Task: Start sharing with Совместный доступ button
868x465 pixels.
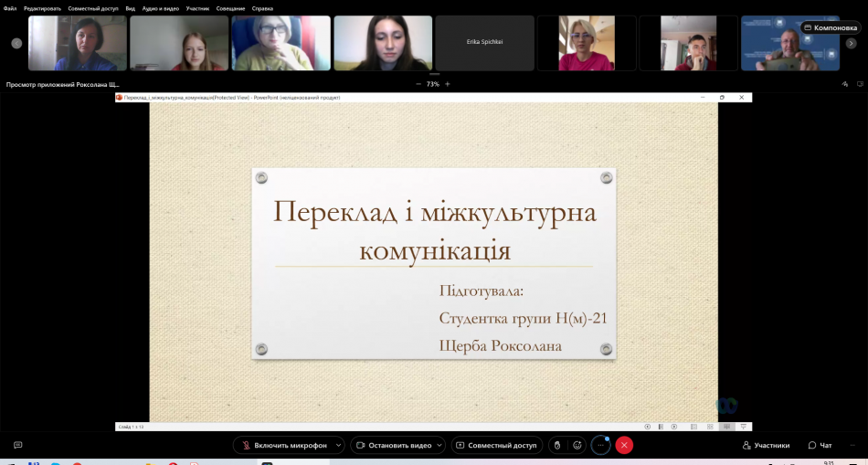Action: click(496, 445)
